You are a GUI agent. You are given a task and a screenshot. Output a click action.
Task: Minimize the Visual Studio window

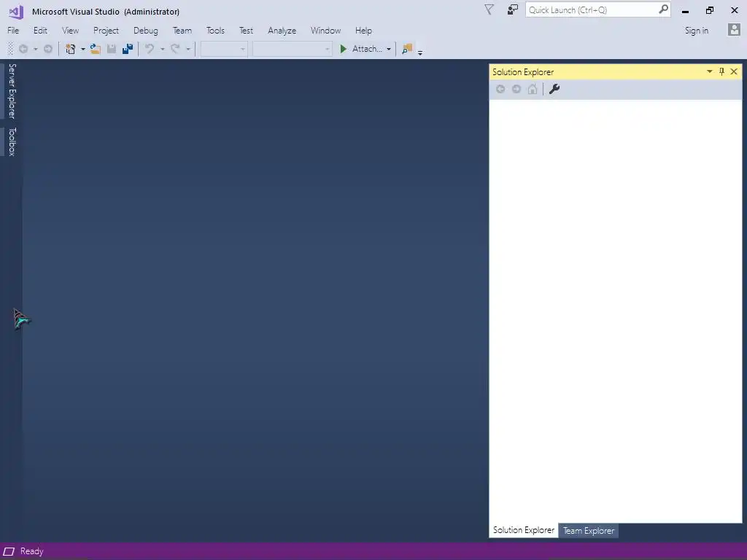(x=685, y=10)
